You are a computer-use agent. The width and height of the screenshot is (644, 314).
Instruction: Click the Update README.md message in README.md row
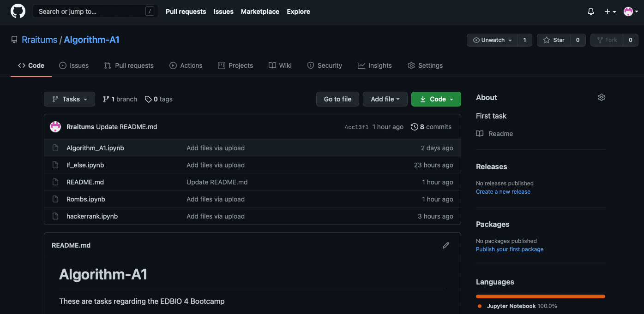tap(217, 182)
